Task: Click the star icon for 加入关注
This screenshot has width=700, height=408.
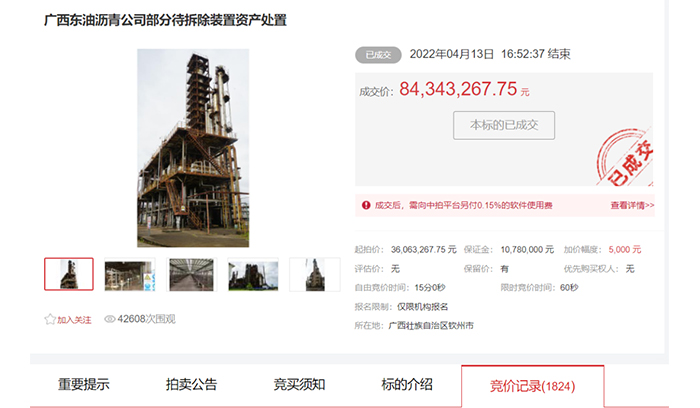Action: click(x=50, y=320)
